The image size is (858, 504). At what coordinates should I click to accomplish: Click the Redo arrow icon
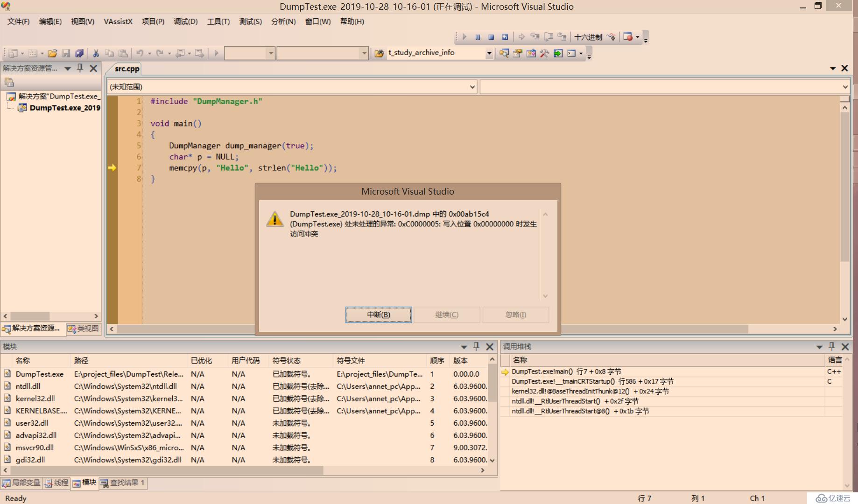click(160, 53)
